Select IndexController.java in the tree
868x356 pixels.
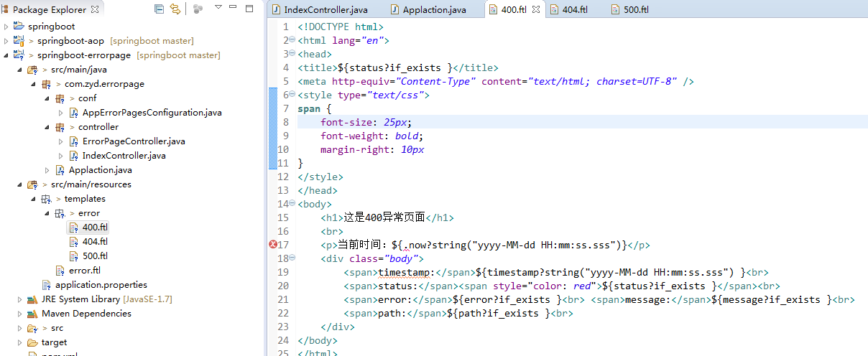(124, 156)
